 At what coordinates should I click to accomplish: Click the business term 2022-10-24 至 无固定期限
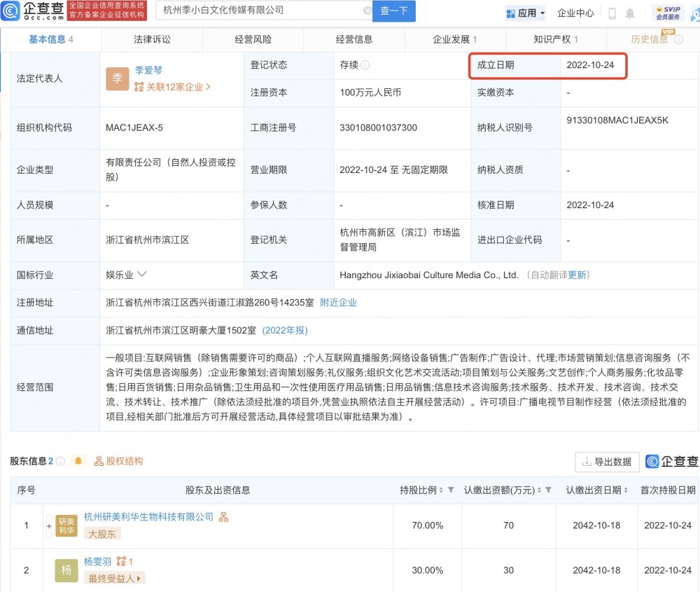(393, 170)
